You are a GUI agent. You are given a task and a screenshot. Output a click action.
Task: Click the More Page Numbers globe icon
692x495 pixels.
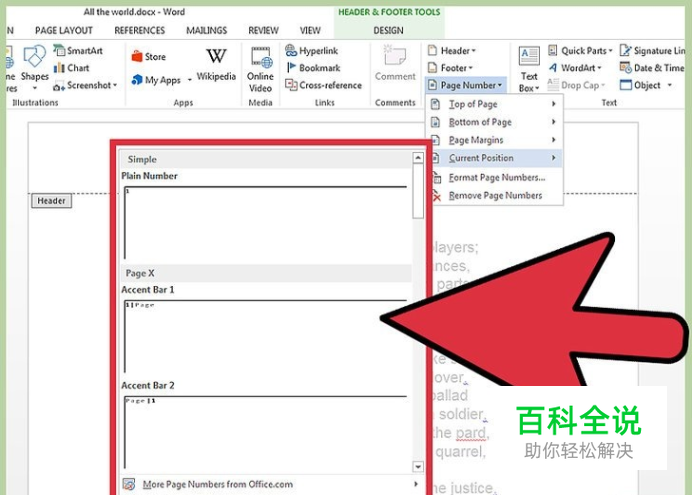129,484
